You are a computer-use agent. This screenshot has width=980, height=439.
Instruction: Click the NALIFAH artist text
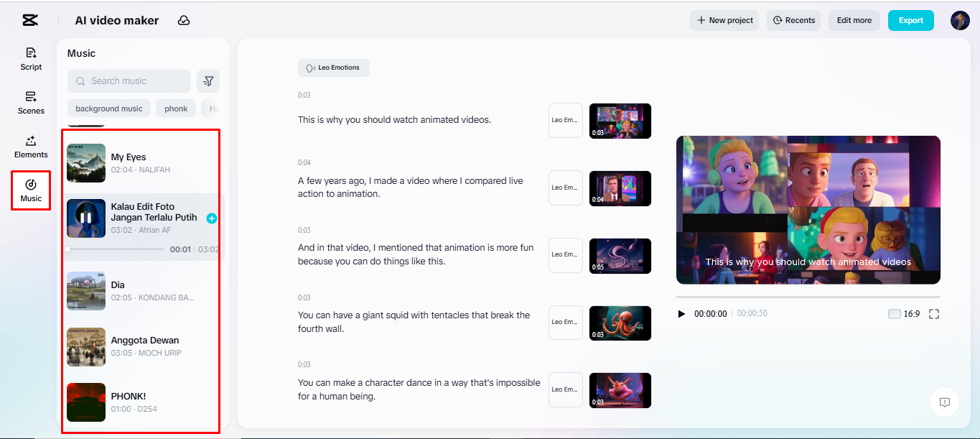pos(154,170)
